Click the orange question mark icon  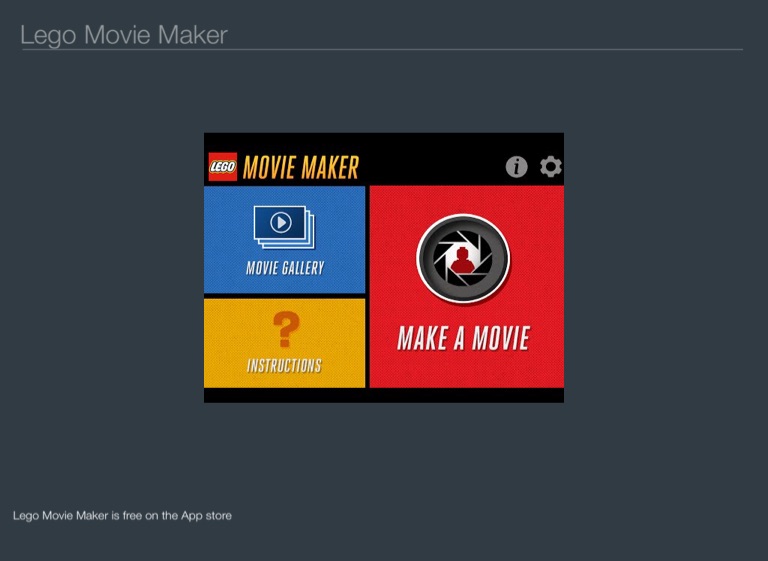(x=286, y=329)
